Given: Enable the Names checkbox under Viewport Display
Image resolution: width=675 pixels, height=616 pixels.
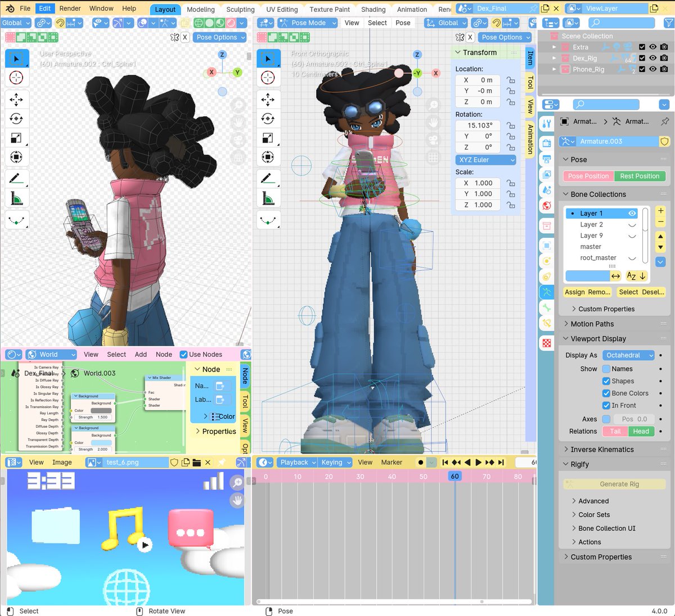Looking at the screenshot, I should [606, 369].
